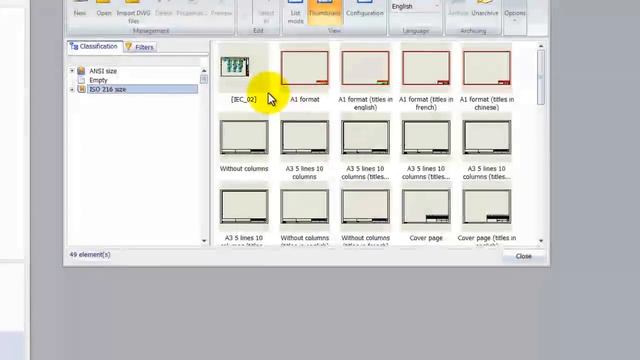
Task: Expand the ANSI size tree node
Action: [x=72, y=71]
